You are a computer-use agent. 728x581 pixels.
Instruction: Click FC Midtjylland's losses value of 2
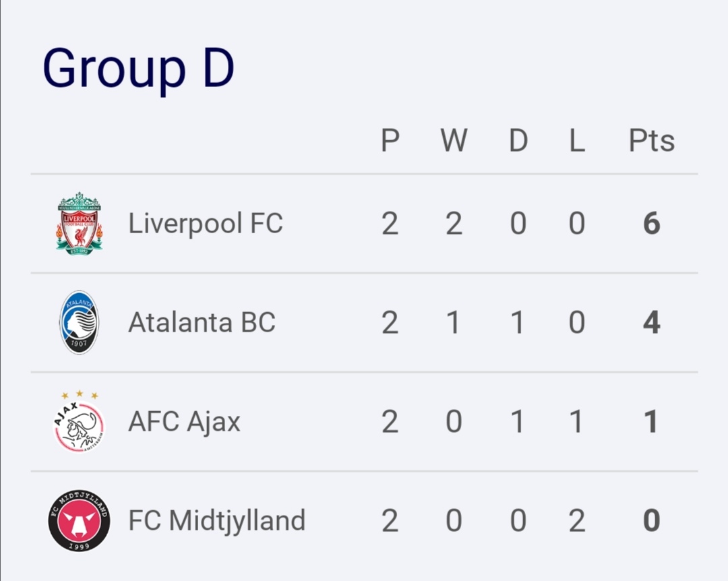point(576,521)
